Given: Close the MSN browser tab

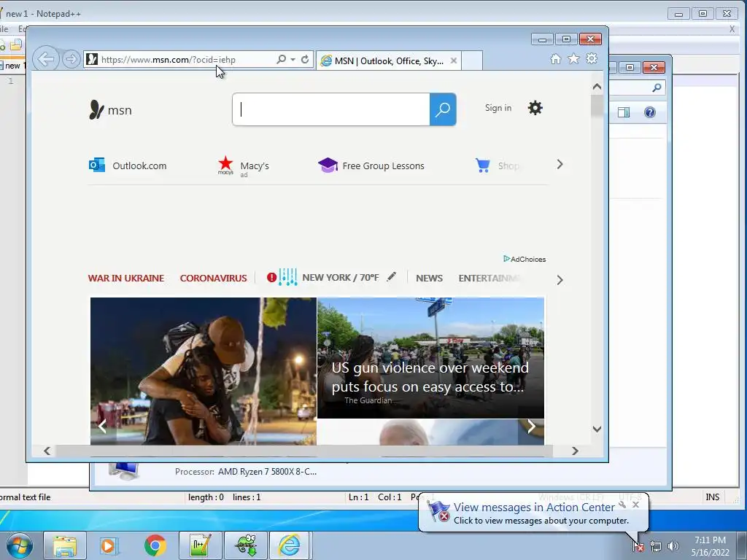Looking at the screenshot, I should tap(454, 61).
